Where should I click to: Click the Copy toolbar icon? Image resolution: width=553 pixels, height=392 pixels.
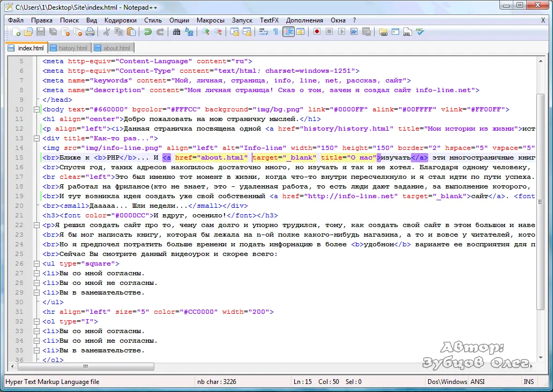[x=119, y=32]
